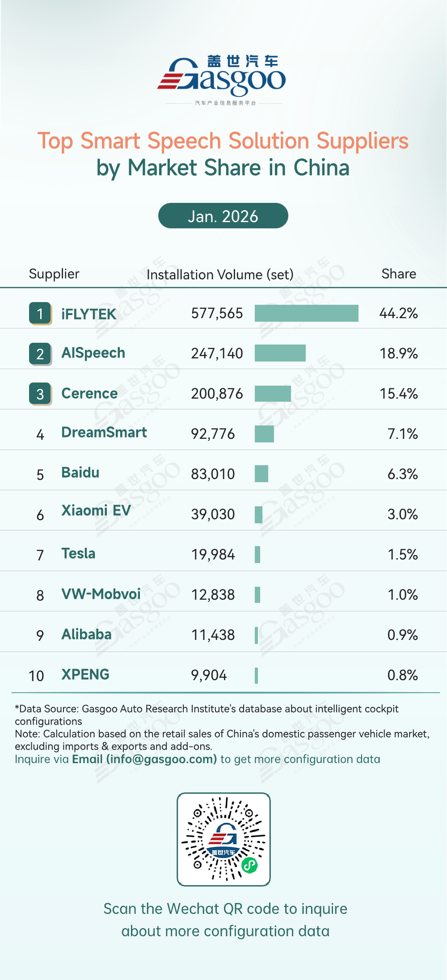Click the rank 3 badge beside Cerence
This screenshot has width=447, height=980.
pyautogui.click(x=40, y=394)
